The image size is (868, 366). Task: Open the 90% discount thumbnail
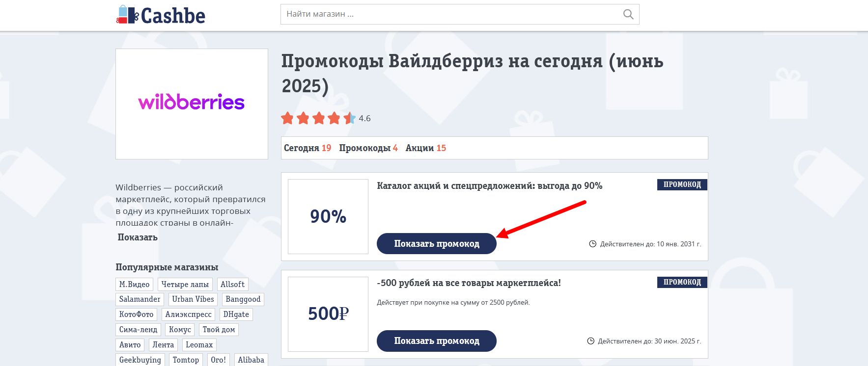(328, 216)
